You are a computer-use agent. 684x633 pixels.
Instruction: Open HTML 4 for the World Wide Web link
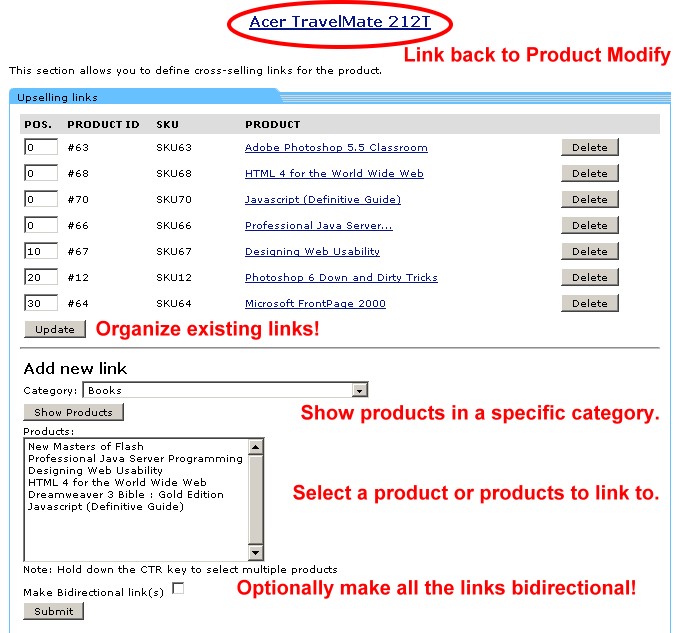tap(334, 174)
